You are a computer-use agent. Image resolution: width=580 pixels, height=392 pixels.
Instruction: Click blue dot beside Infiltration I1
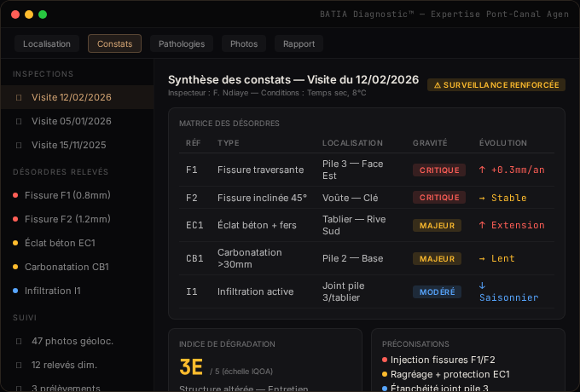point(15,291)
